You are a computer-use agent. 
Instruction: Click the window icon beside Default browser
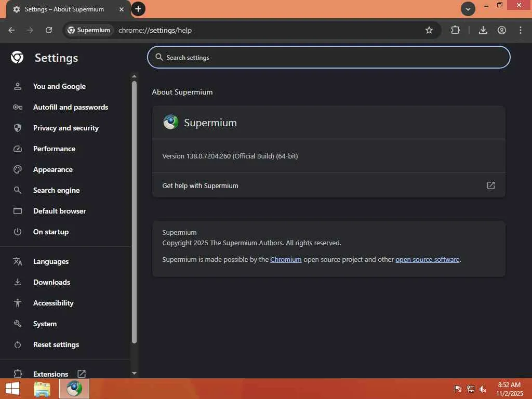pos(18,211)
